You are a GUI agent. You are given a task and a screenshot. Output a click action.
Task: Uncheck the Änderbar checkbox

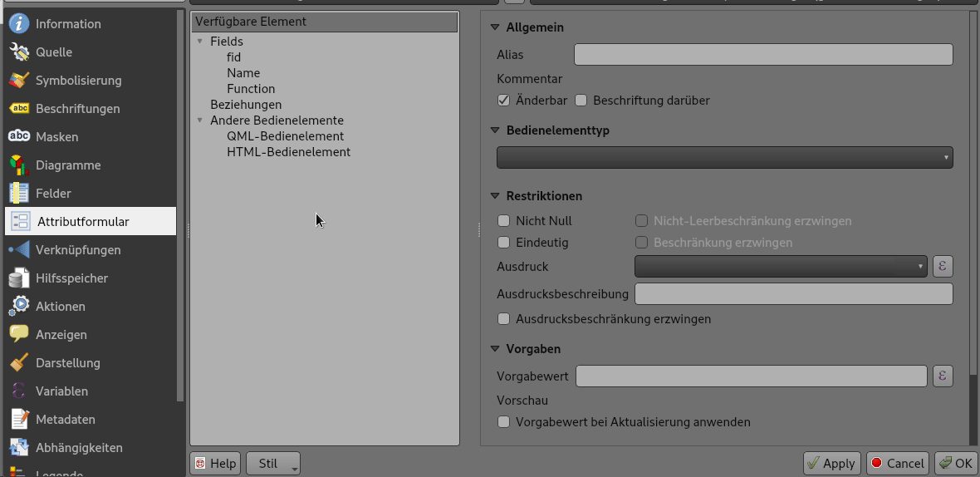point(503,101)
